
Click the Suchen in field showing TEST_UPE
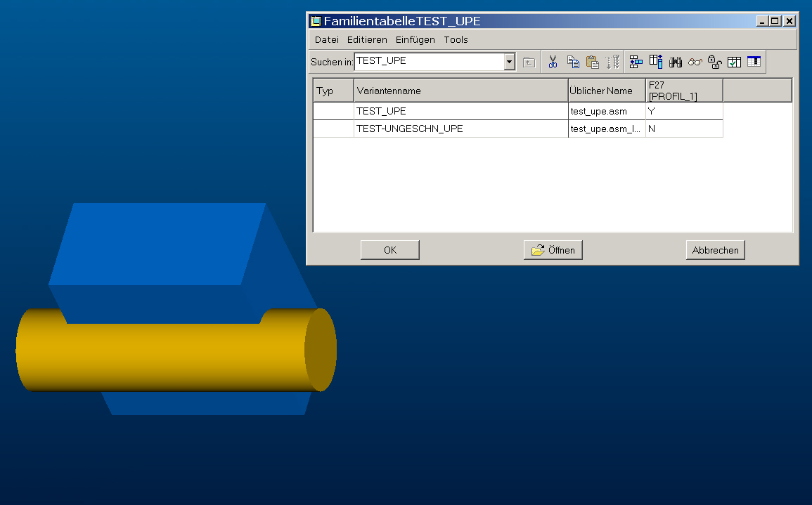click(430, 62)
